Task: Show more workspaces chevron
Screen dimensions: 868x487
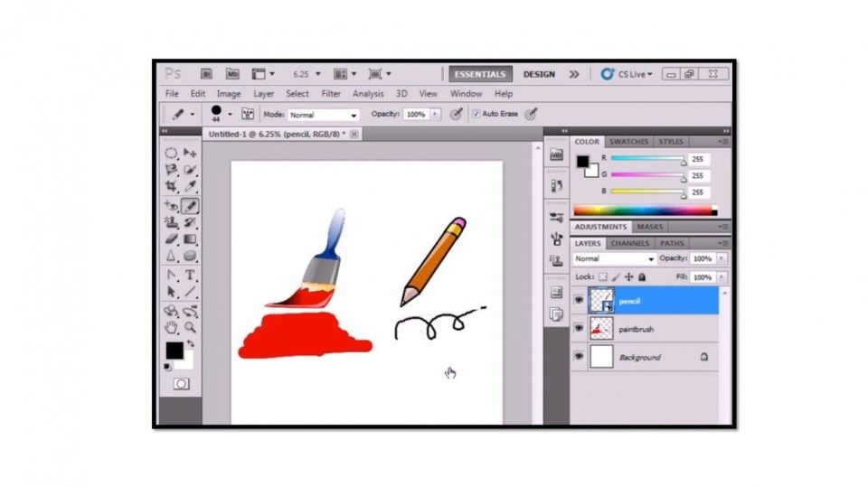Action: [574, 74]
